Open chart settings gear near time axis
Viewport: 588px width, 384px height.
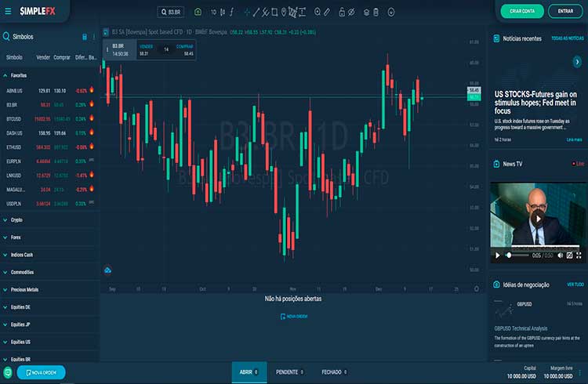(476, 288)
